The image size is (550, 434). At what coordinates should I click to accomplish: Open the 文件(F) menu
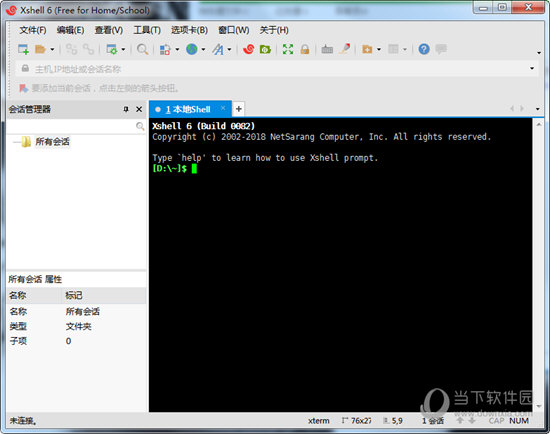coord(33,30)
